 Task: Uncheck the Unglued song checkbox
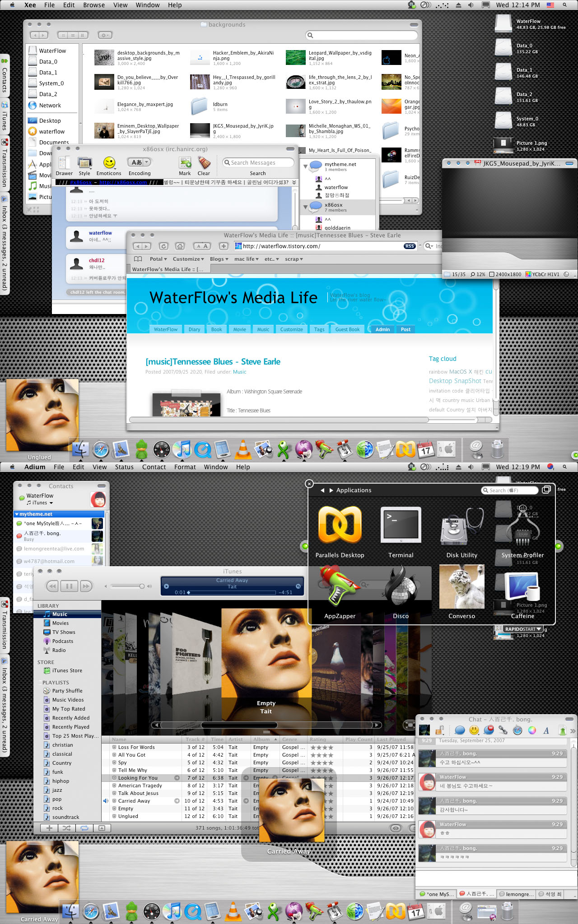pos(115,816)
